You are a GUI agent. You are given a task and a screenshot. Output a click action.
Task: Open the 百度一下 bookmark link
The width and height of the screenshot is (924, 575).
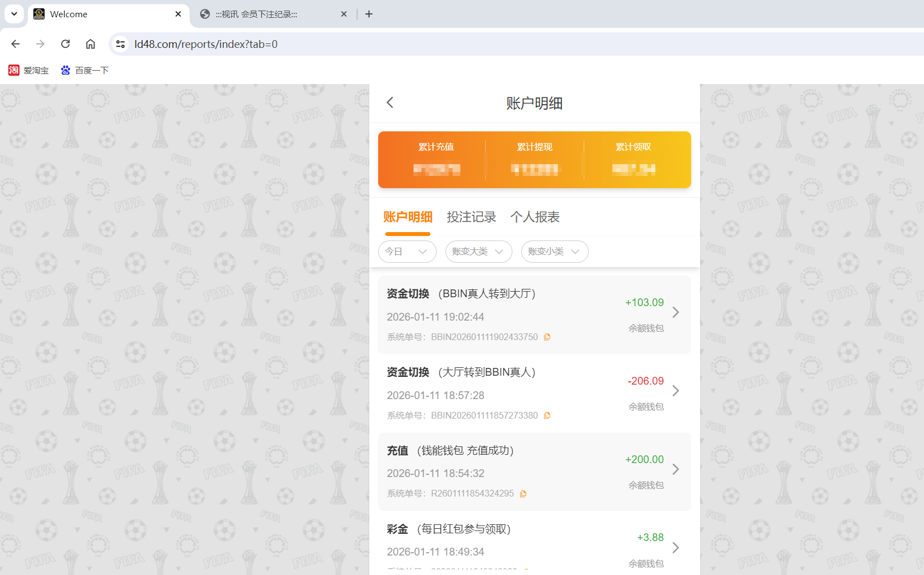click(x=85, y=70)
